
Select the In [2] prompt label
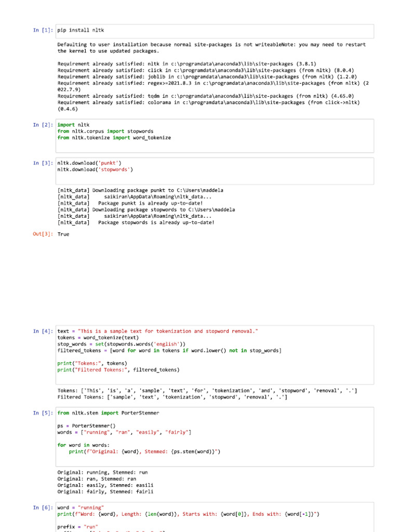click(x=43, y=125)
